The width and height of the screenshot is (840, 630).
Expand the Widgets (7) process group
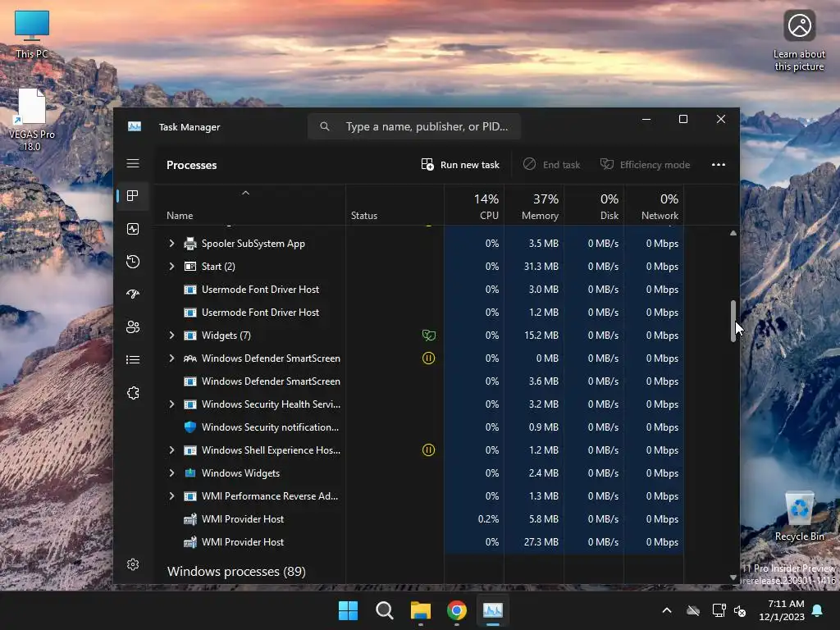171,336
